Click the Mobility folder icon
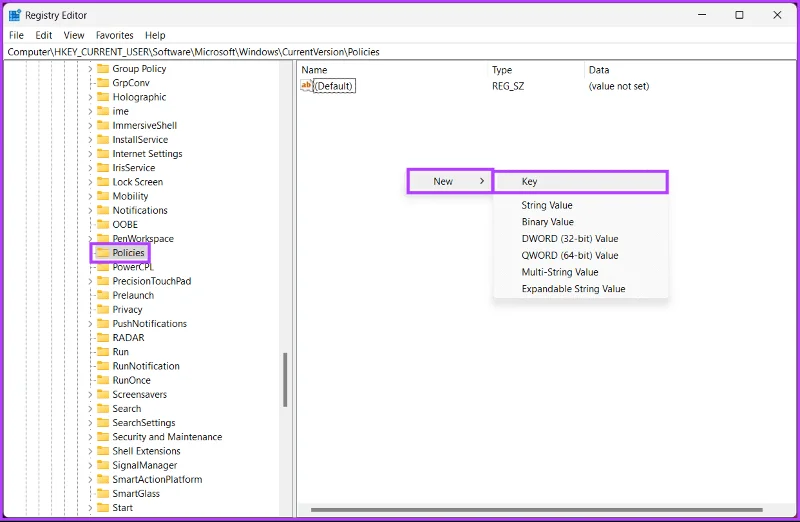 coord(103,196)
